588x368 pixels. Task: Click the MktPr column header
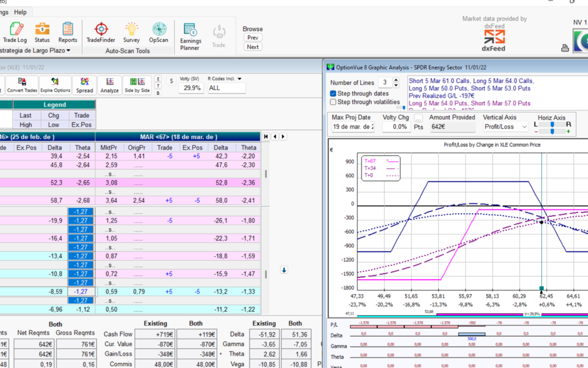click(x=109, y=148)
